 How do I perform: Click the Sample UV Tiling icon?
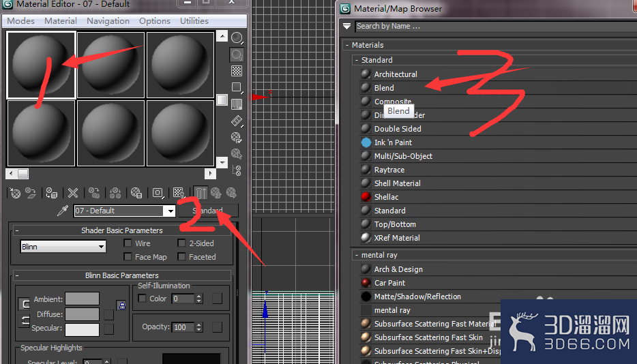point(237,87)
